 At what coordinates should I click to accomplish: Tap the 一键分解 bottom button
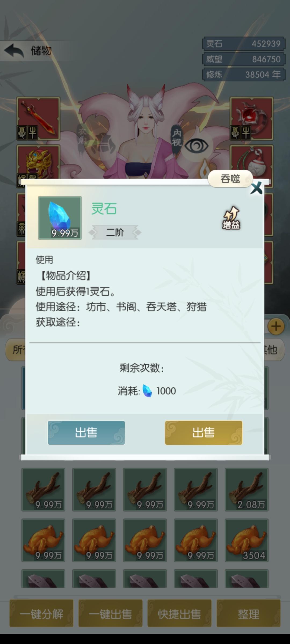pos(41,613)
